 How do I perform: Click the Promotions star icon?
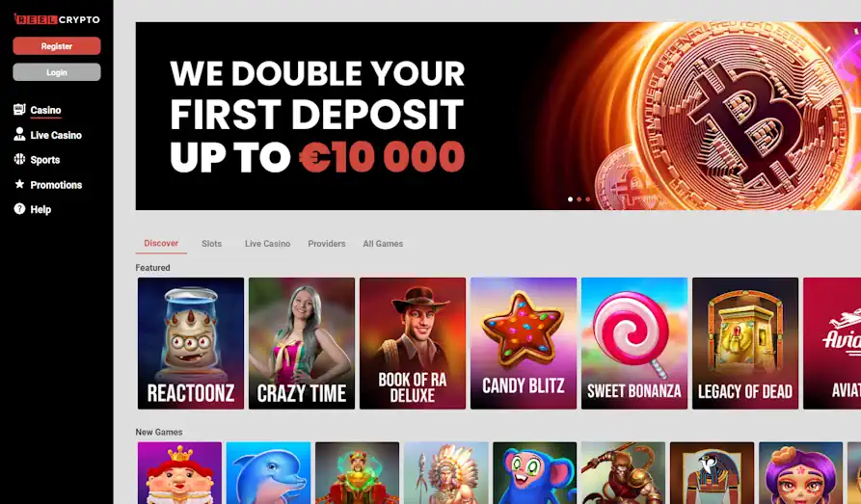coord(19,184)
